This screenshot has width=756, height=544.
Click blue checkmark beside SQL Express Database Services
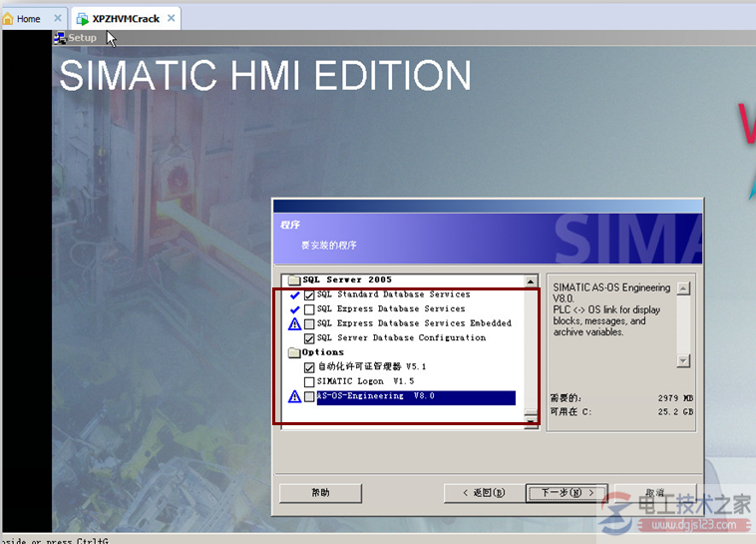(x=294, y=308)
